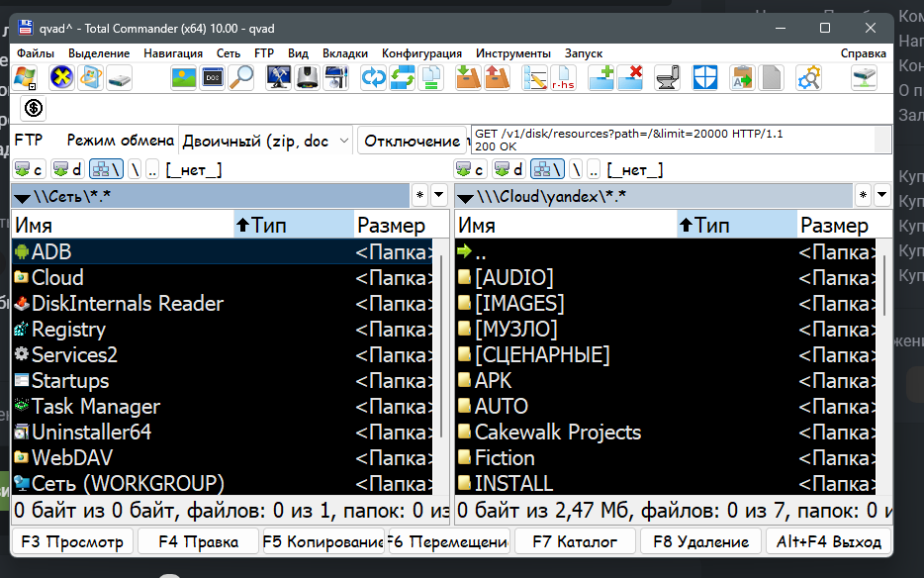Click F8 Удаление button
924x578 pixels.
pos(700,541)
